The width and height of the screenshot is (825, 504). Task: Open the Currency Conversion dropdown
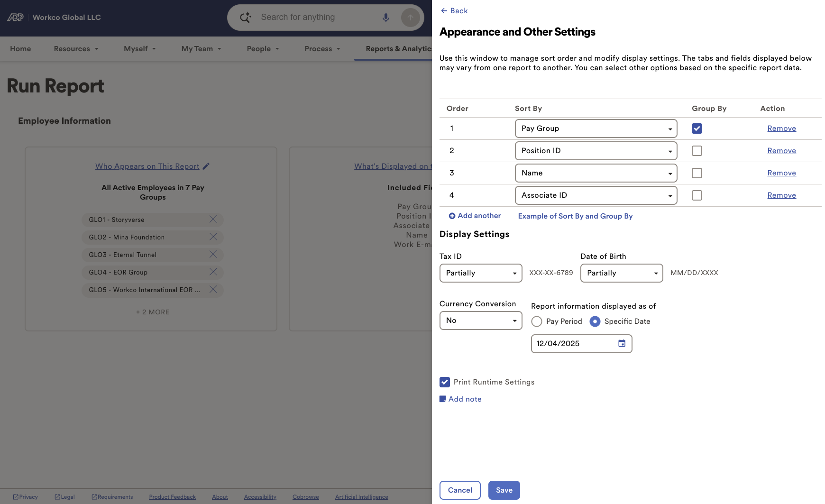(x=481, y=321)
